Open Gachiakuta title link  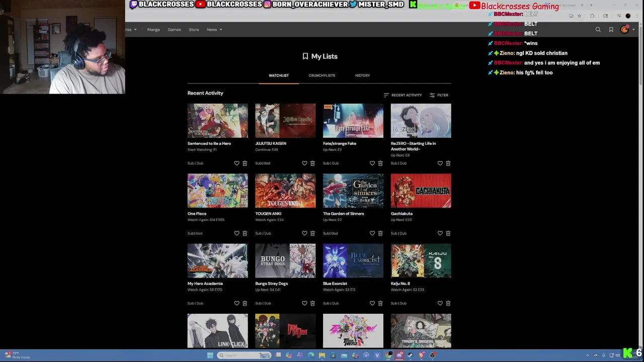pos(401,214)
